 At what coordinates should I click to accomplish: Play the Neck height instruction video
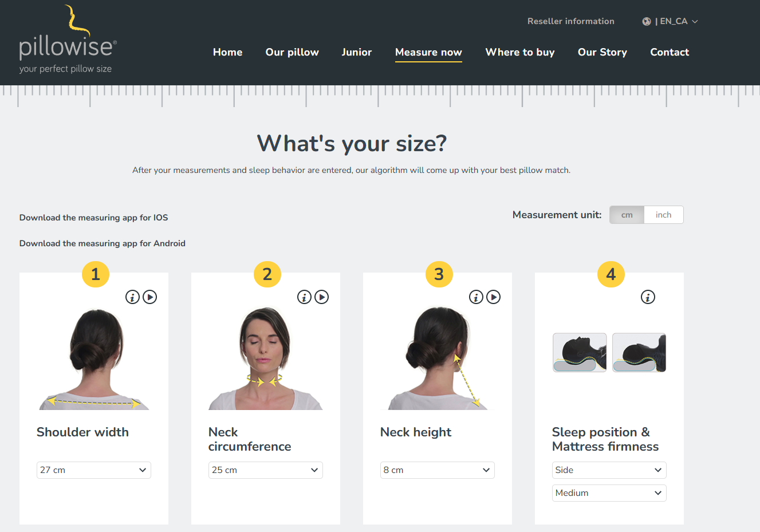point(494,297)
